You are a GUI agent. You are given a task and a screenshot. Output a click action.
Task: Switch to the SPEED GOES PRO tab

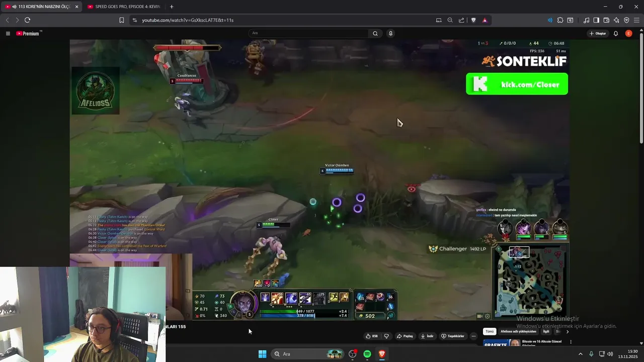[x=124, y=7]
